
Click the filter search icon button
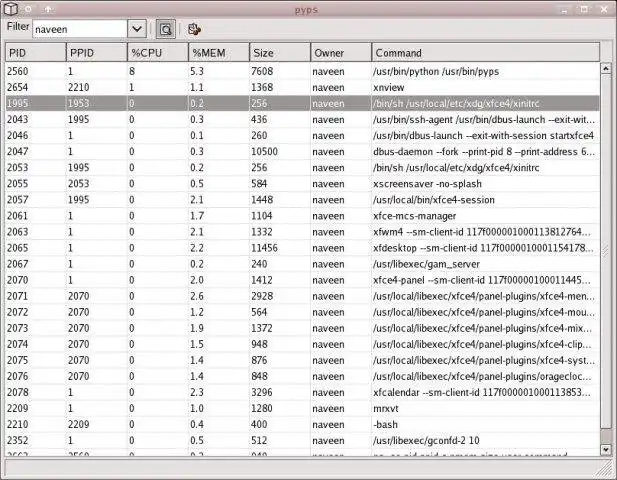tap(166, 29)
